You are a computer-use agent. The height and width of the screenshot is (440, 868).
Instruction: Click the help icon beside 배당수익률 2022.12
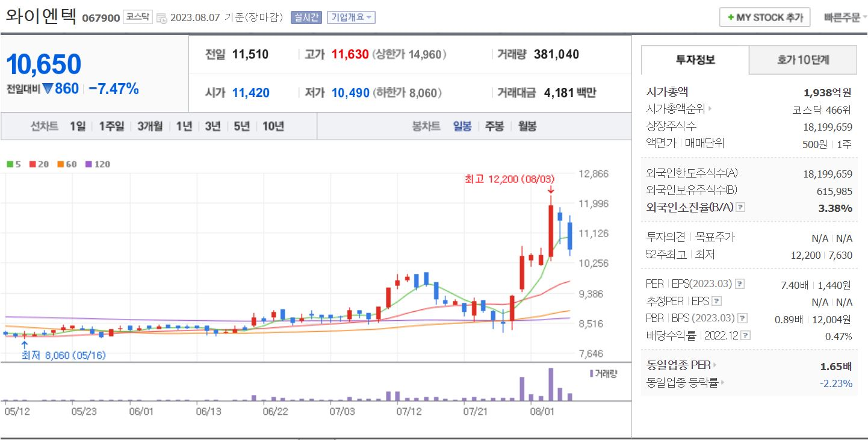[x=746, y=335]
